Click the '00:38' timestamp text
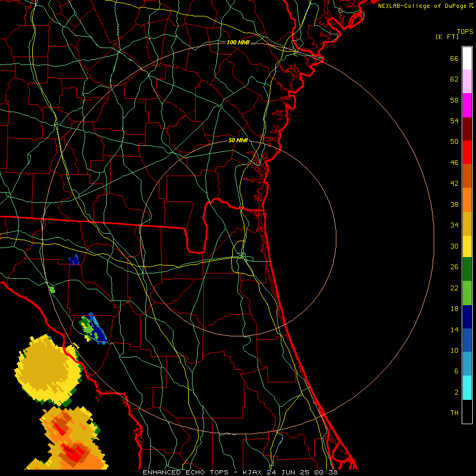 pos(325,472)
